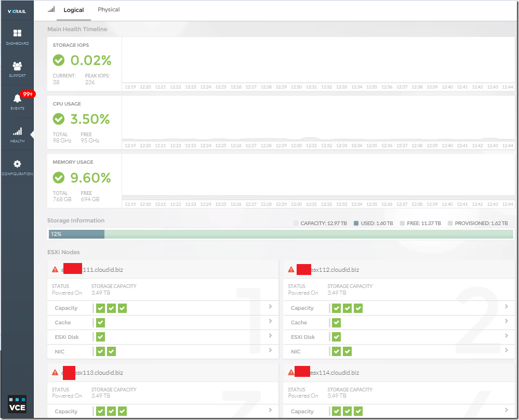Click ESXi Disk check on esx112

tap(337, 337)
